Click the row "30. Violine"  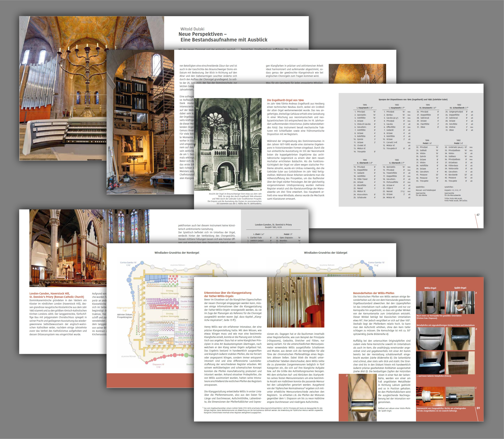coord(459,127)
